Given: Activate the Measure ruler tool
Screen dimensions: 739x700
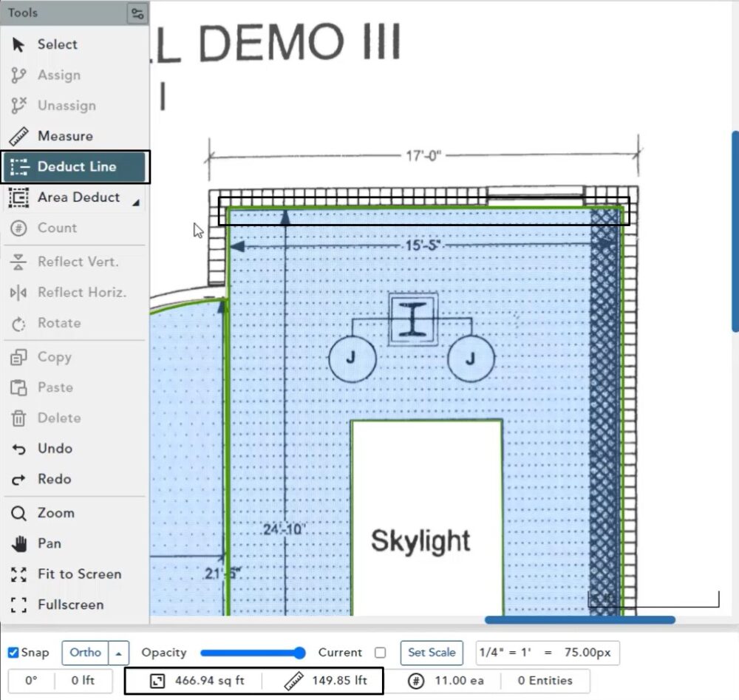Looking at the screenshot, I should [x=64, y=136].
